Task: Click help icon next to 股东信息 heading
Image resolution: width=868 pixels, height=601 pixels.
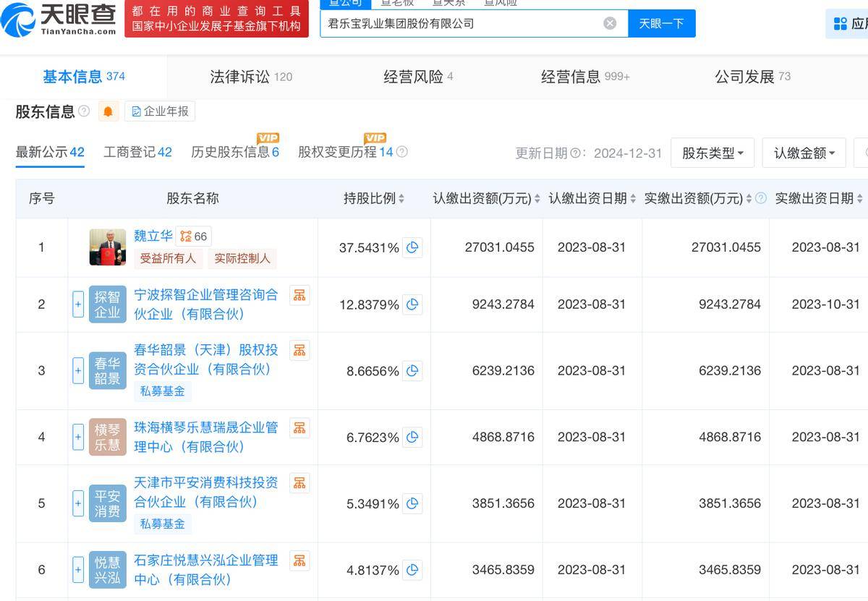Action: point(84,111)
